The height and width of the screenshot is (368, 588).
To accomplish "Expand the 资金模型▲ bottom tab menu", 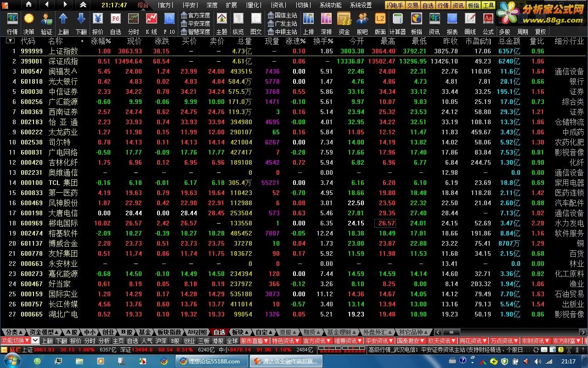I will [44, 332].
